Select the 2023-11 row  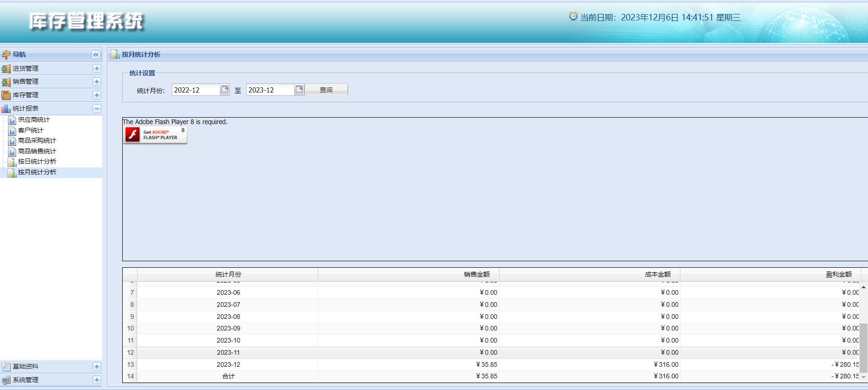pos(491,352)
